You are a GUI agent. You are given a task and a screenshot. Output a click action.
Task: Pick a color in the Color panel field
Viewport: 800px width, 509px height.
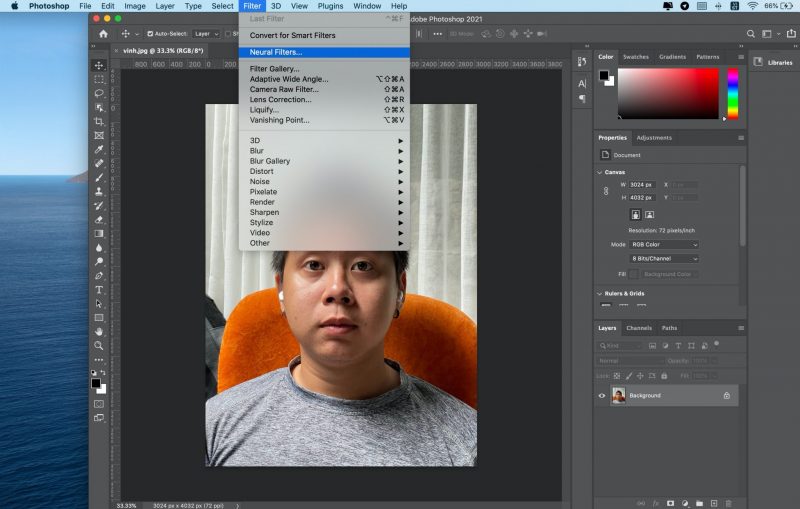point(668,94)
